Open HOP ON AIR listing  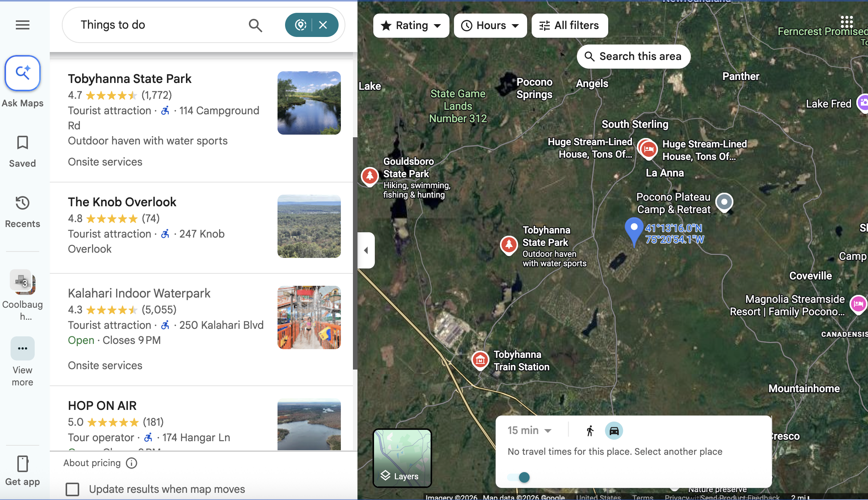point(201,419)
